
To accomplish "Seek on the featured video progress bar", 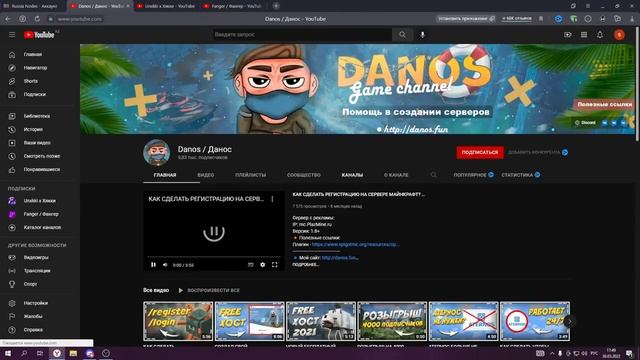I will [214, 258].
